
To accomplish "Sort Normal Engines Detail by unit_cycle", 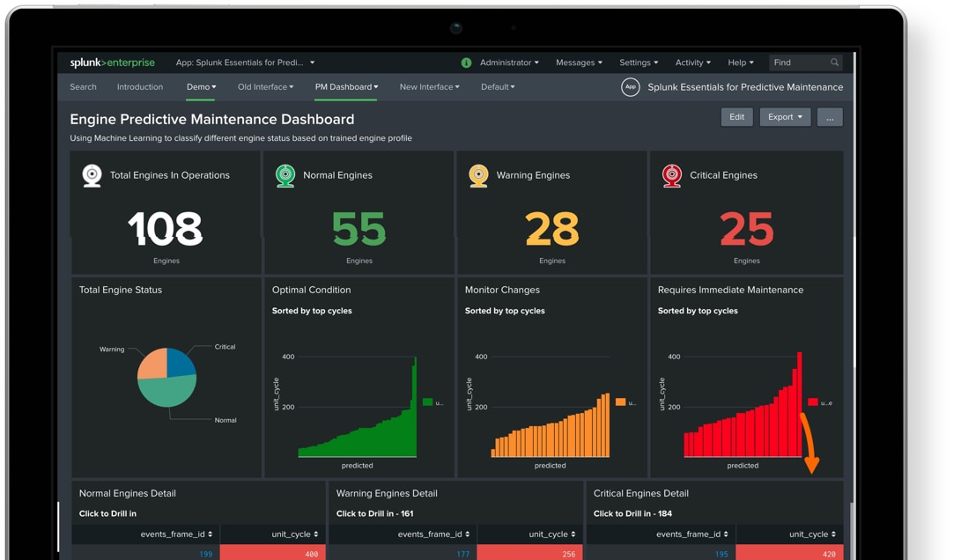I will 295,534.
